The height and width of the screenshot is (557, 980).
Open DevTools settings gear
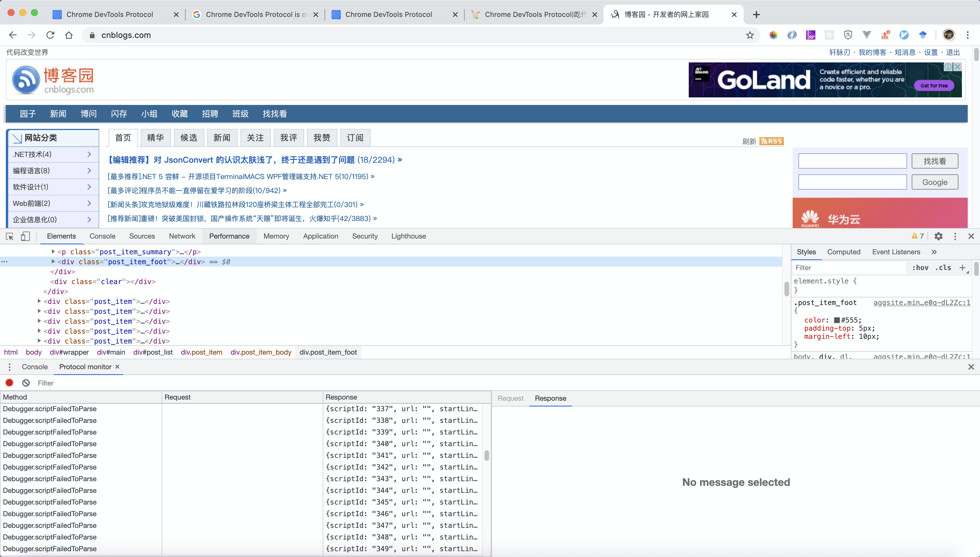pyautogui.click(x=938, y=237)
